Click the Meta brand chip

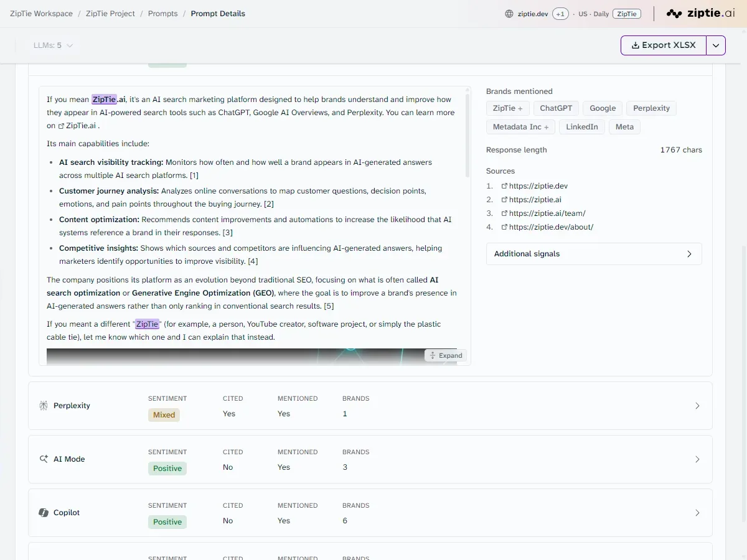pos(624,127)
